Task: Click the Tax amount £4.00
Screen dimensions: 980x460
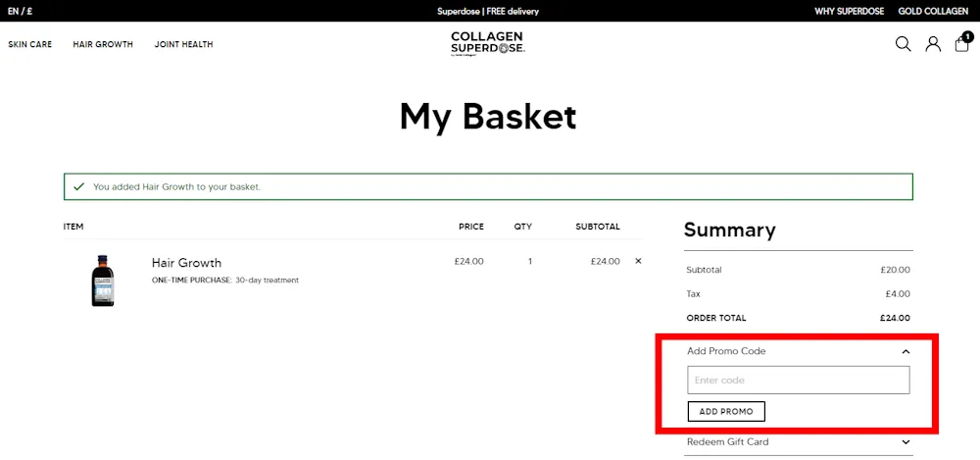Action: (x=898, y=294)
